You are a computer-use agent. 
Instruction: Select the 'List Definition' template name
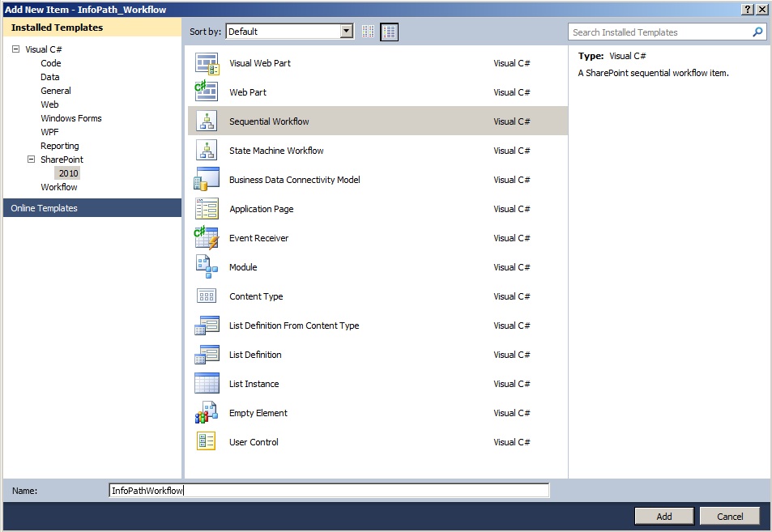(255, 355)
